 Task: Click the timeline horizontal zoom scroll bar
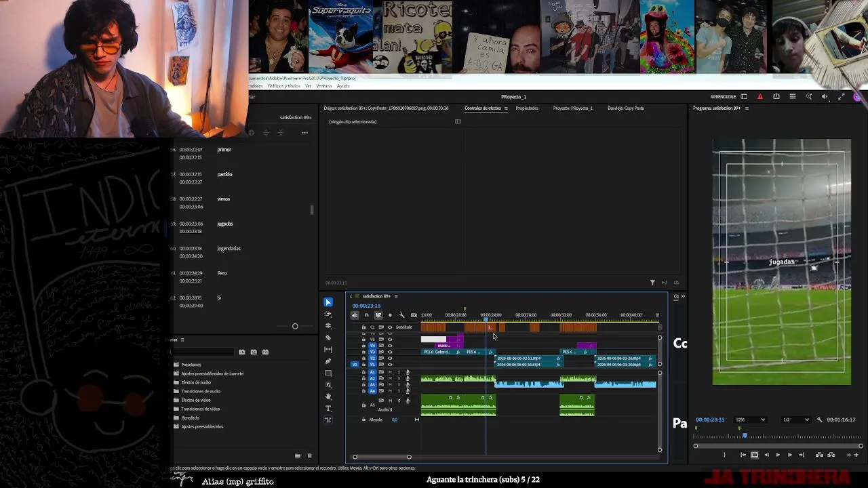382,457
